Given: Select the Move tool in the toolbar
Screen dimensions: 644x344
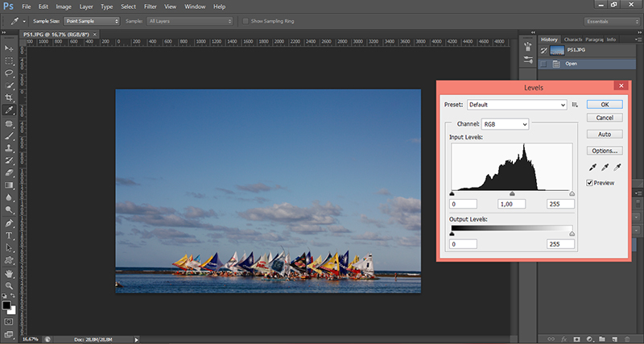Looking at the screenshot, I should (10, 48).
